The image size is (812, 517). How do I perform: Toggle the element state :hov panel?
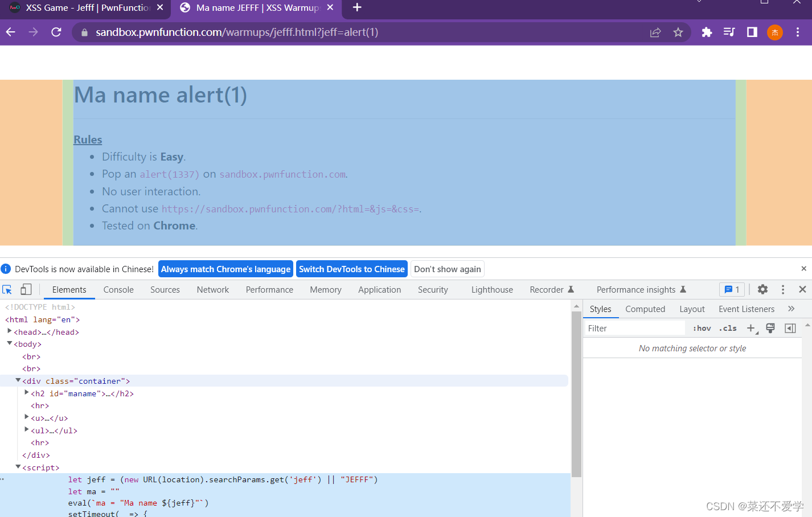click(702, 329)
